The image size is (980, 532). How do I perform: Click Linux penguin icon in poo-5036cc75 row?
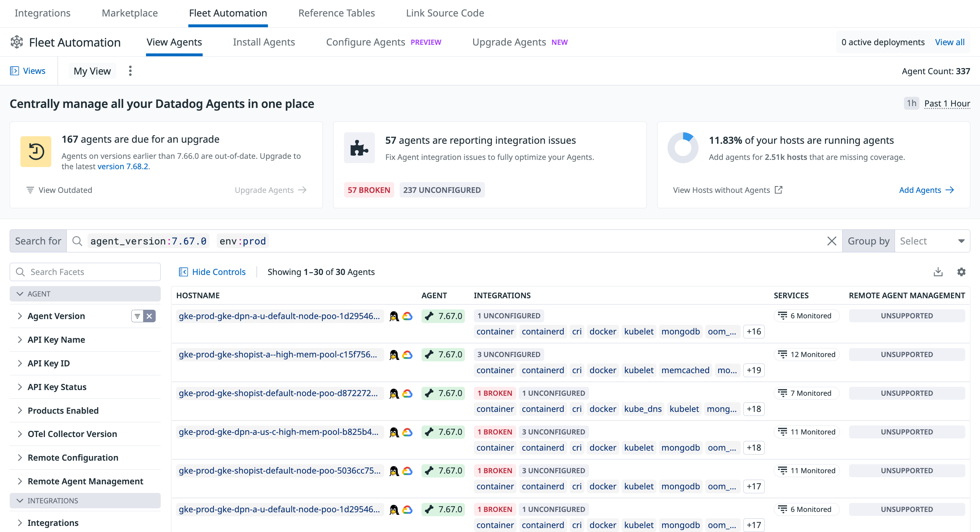tap(394, 471)
